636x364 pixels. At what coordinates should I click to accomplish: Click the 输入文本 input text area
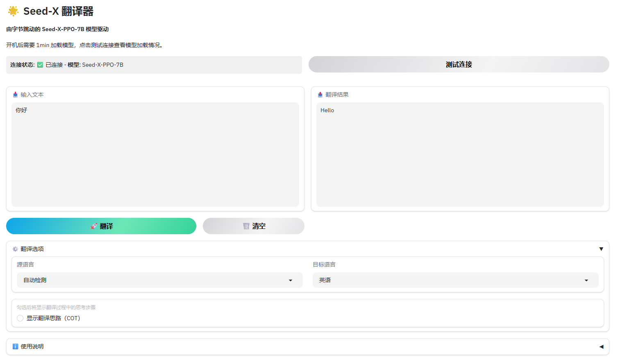[x=155, y=154]
